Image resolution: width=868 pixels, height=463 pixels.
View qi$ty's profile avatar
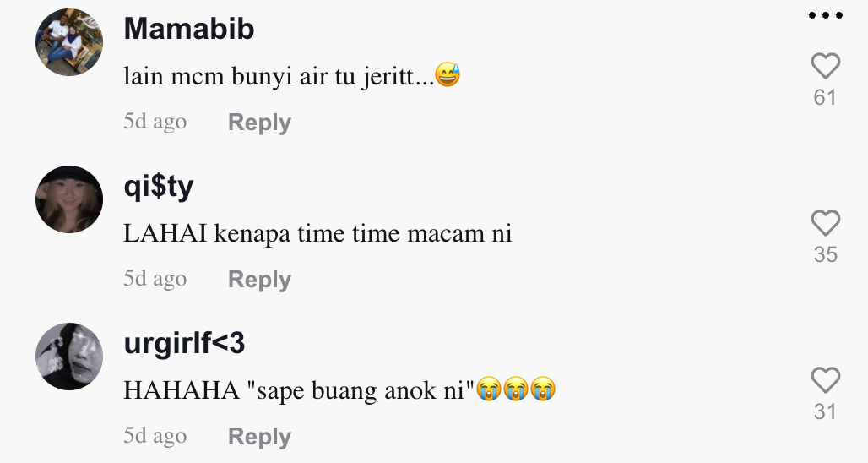(69, 199)
